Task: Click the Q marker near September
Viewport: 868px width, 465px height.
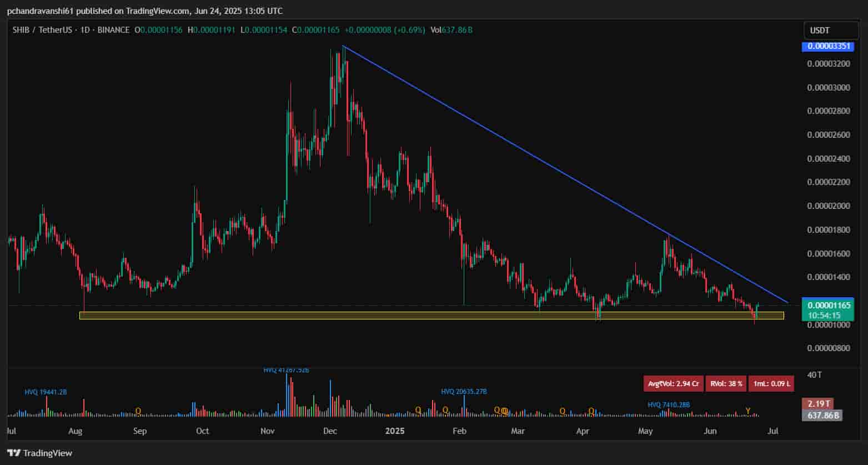Action: (138, 411)
